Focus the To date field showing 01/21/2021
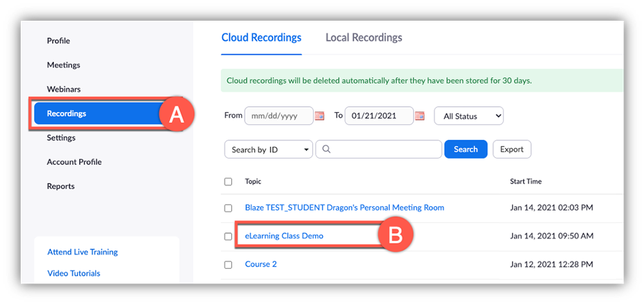 point(379,116)
